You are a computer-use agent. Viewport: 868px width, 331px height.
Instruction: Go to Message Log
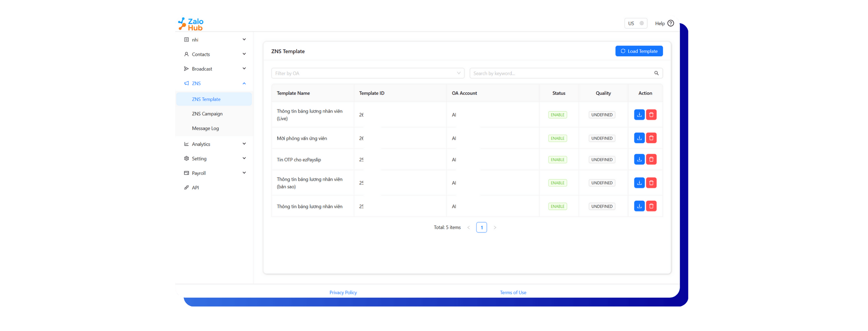(205, 128)
